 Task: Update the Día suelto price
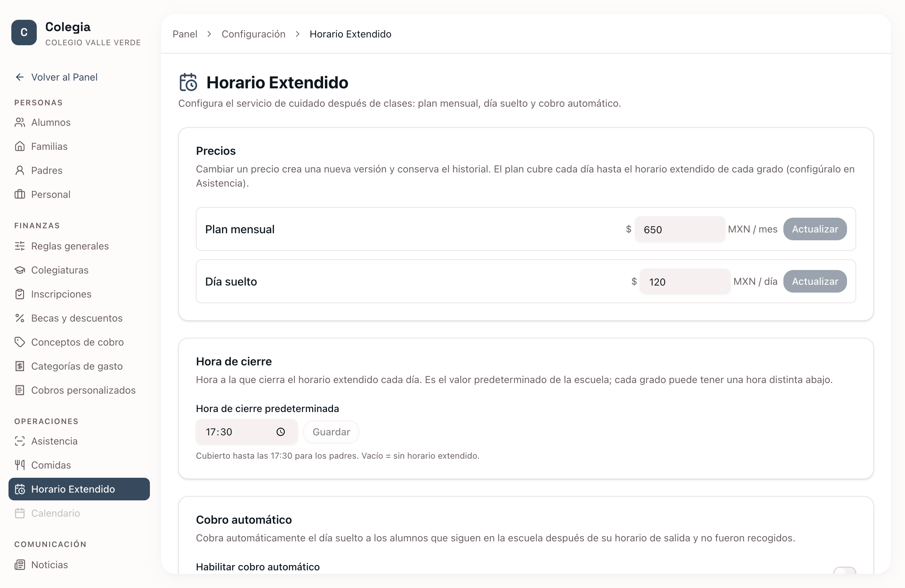(x=815, y=281)
